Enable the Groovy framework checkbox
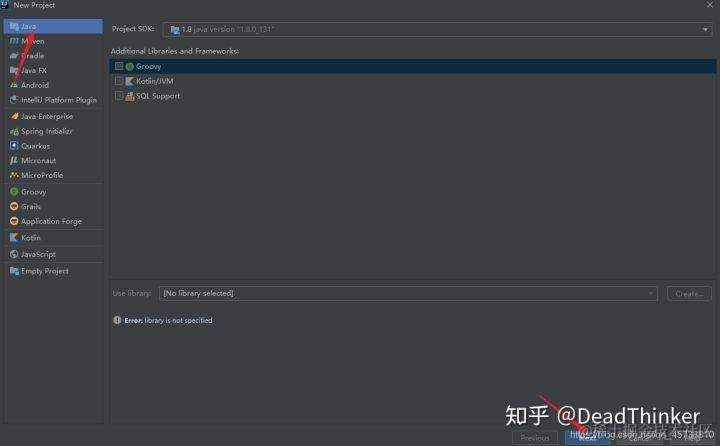Screen dimensions: 720x446 (119, 66)
